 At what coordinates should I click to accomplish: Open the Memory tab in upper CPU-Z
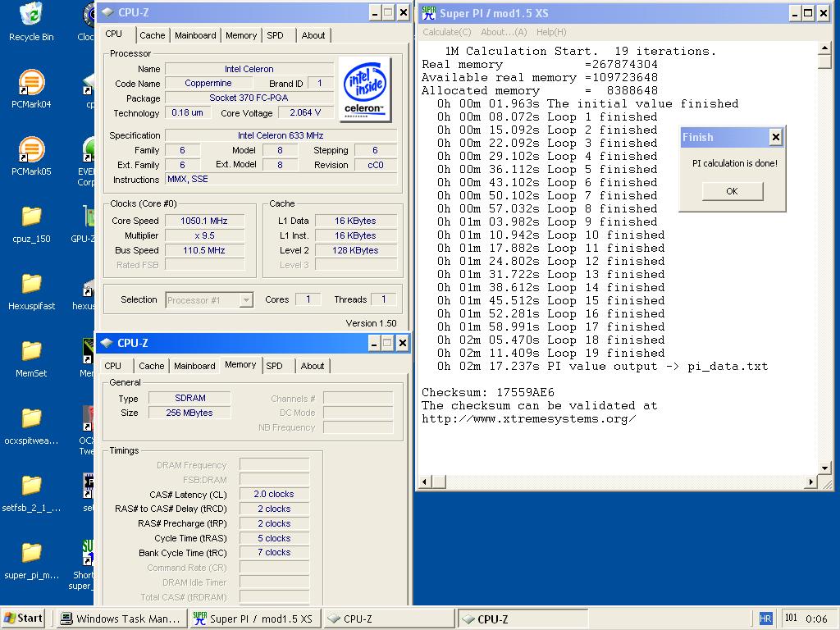241,35
